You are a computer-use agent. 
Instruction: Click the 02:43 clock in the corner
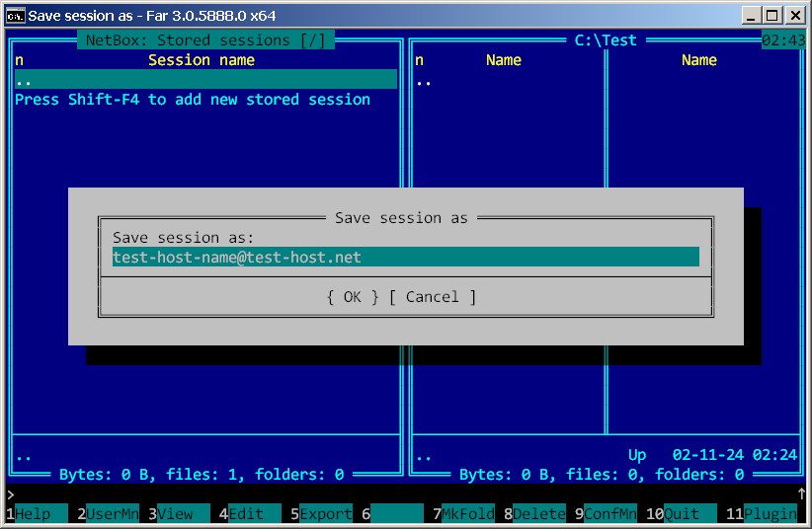783,39
